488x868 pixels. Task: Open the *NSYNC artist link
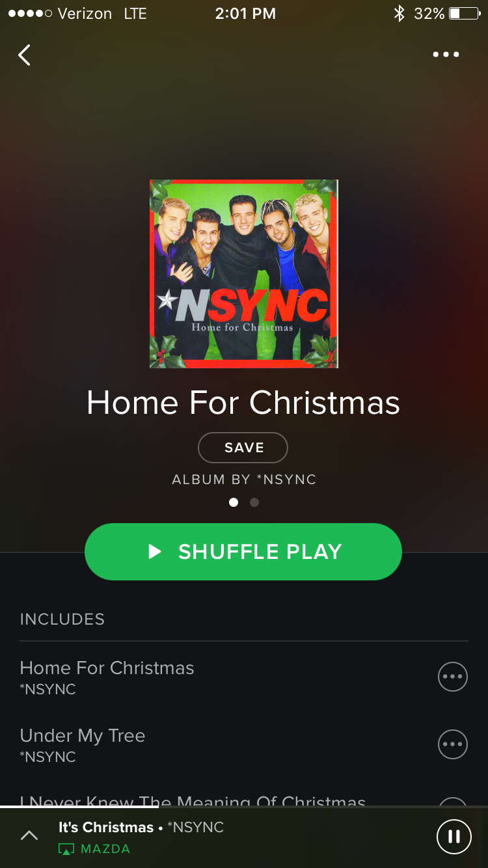[286, 480]
